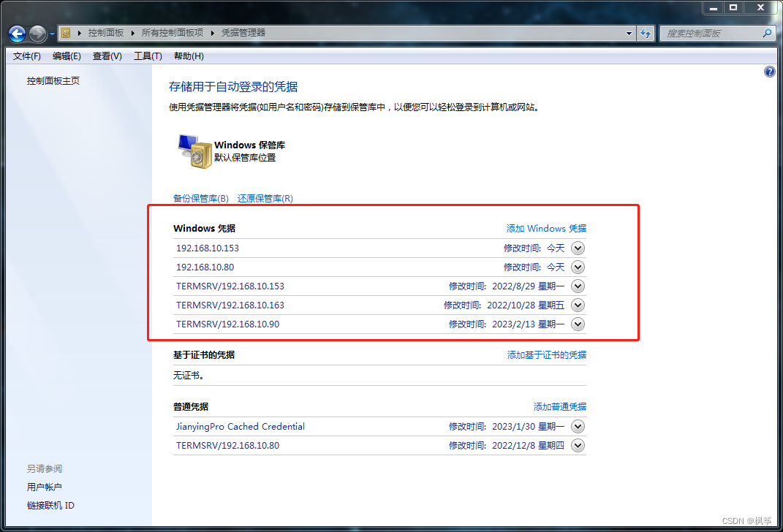The image size is (783, 532).
Task: Click the Back navigation arrow
Action: 17,34
